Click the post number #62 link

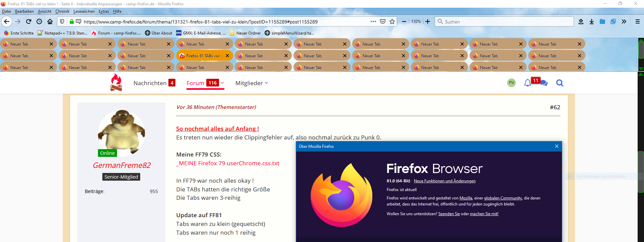coord(555,107)
